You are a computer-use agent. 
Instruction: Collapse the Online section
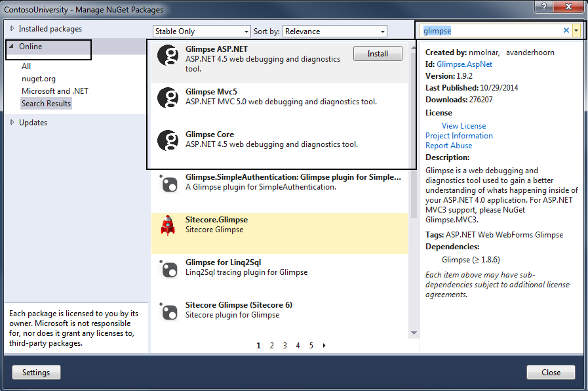pyautogui.click(x=12, y=46)
